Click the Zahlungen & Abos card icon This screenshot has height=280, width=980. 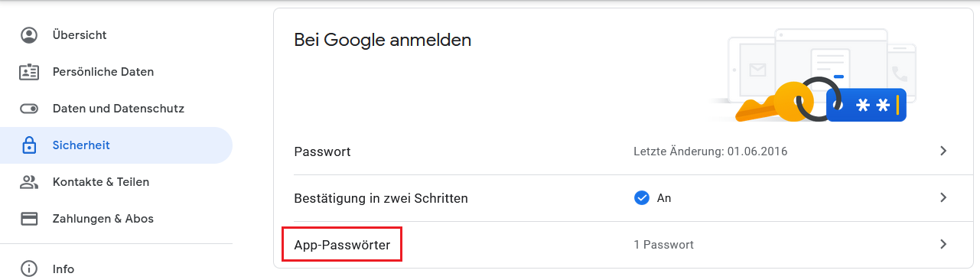coord(29,219)
